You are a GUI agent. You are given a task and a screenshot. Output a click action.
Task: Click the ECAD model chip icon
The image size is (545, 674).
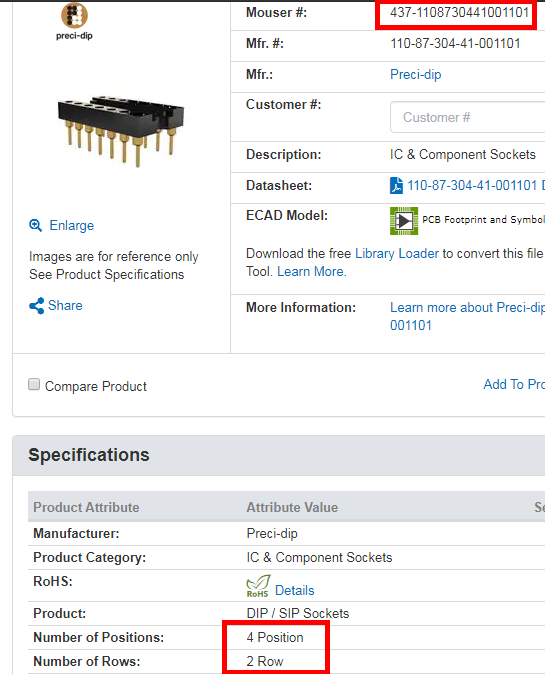tap(404, 221)
